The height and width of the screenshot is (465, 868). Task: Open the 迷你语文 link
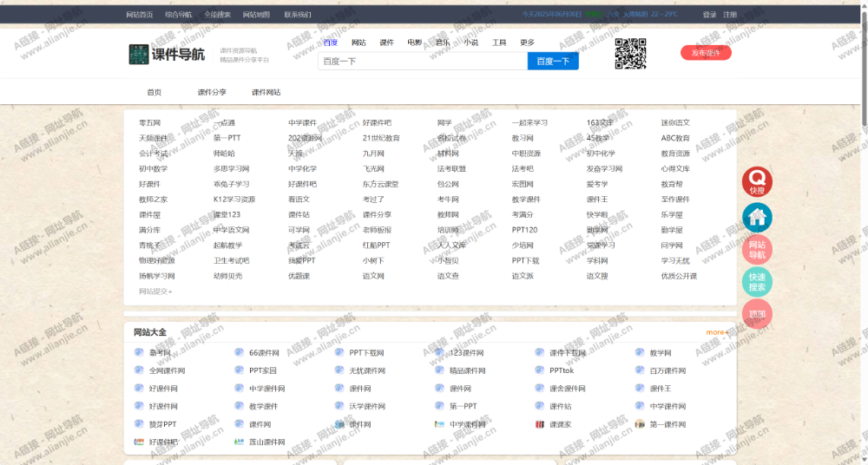click(x=675, y=122)
